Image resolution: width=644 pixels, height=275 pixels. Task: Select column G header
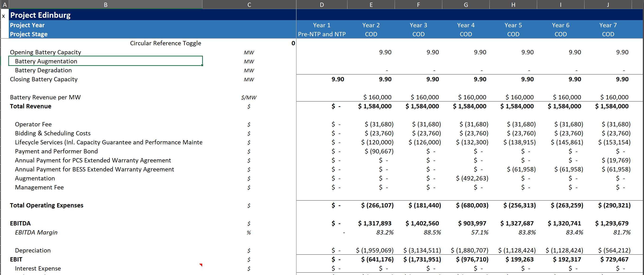click(466, 5)
